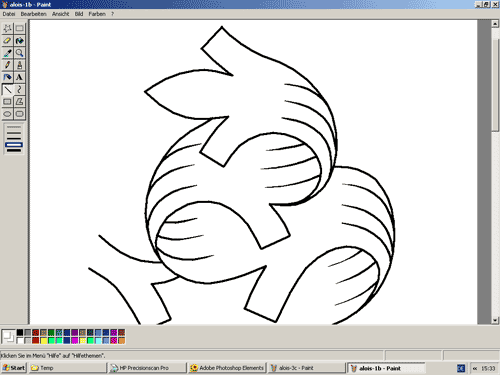
Task: Switch to alois-3c Paint window in taskbar
Action: click(306, 368)
